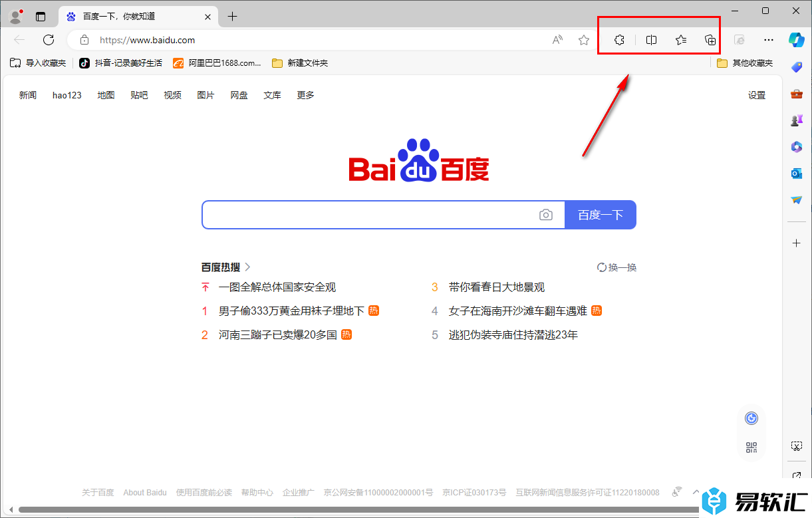This screenshot has height=518, width=812.
Task: Close the Baidu tab
Action: point(207,17)
